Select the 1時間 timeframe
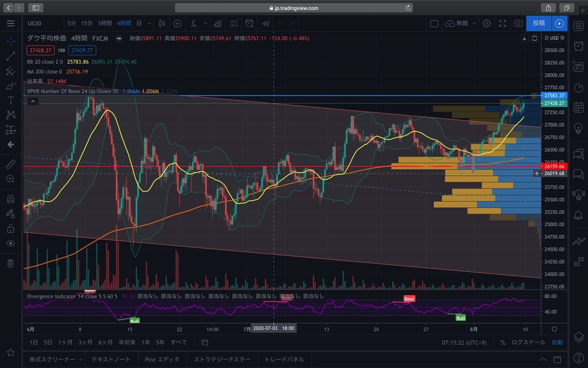This screenshot has width=588, height=368. [x=104, y=23]
